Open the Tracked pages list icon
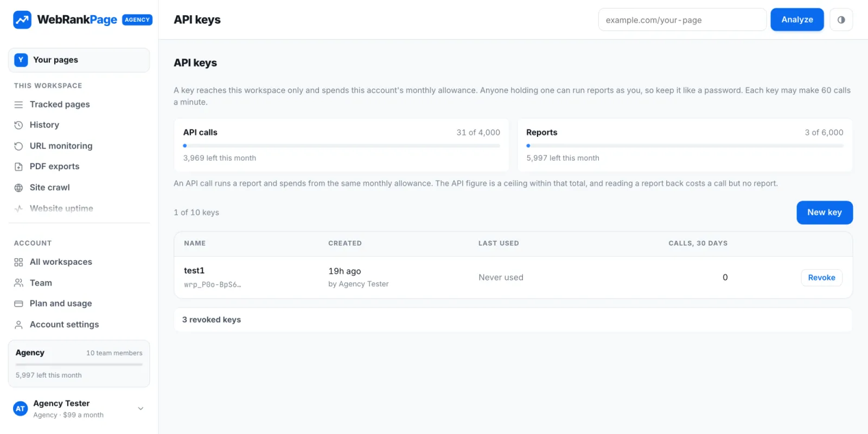This screenshot has width=868, height=434. (x=18, y=105)
